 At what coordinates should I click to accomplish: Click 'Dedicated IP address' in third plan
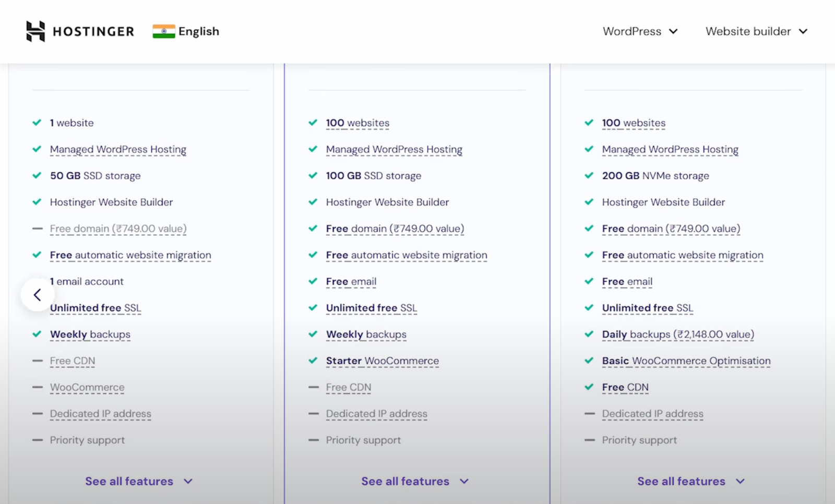click(653, 414)
